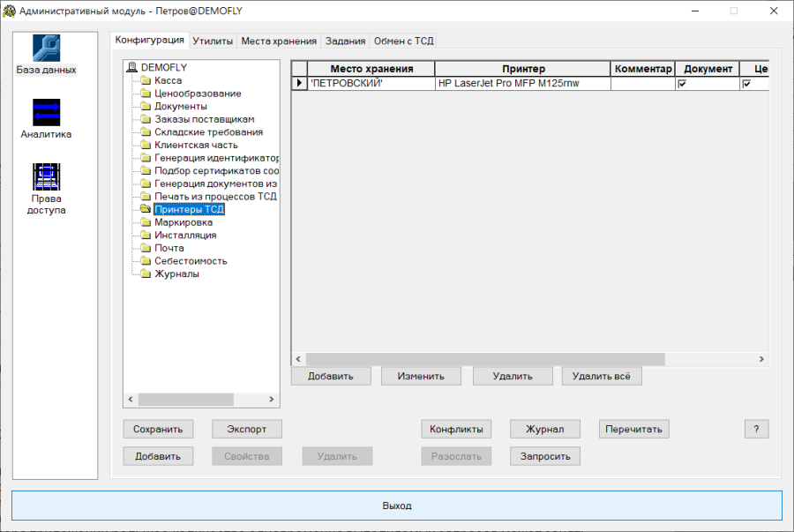Toggle the Документ checkbox for ПЕТРОВСКИЙ

tap(682, 84)
